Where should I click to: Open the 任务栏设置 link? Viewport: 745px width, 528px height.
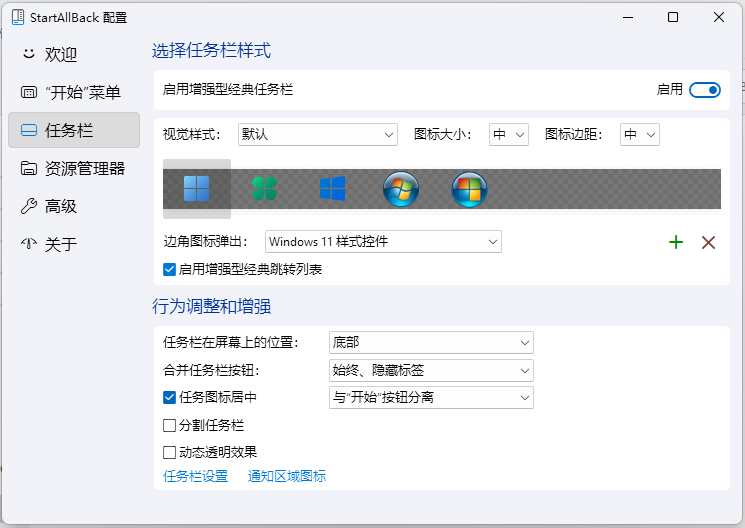pos(195,476)
